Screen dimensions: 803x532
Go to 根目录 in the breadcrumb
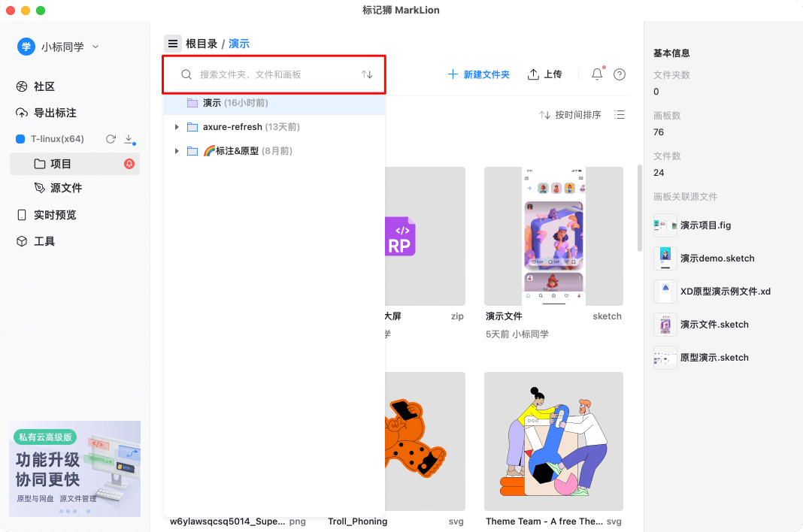click(201, 43)
